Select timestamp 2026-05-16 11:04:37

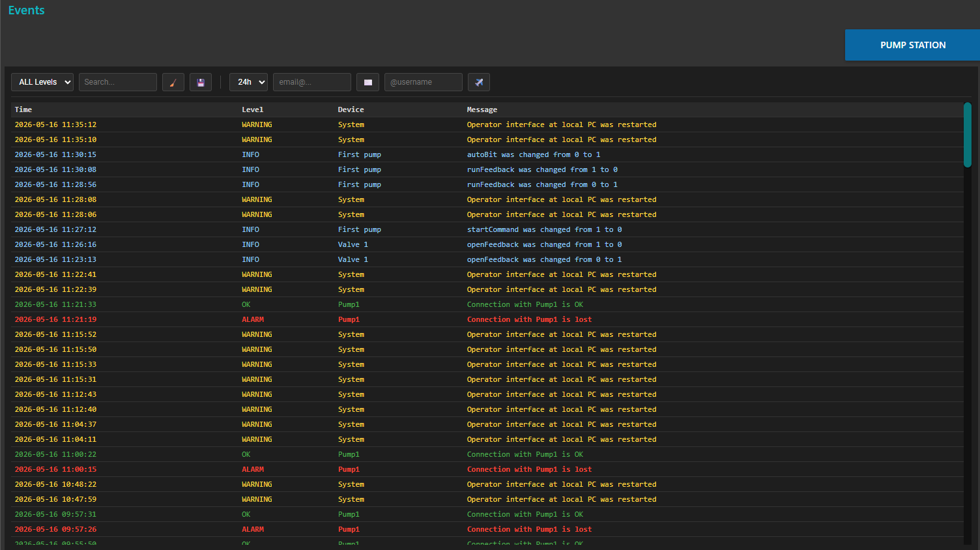click(x=55, y=424)
